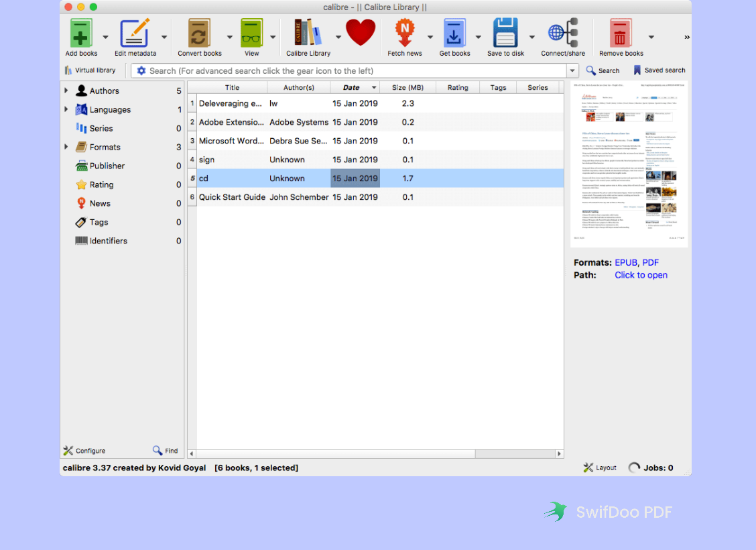Screen dimensions: 756x550
Task: Select the 'Quick Start Guide' book row
Action: tap(375, 197)
